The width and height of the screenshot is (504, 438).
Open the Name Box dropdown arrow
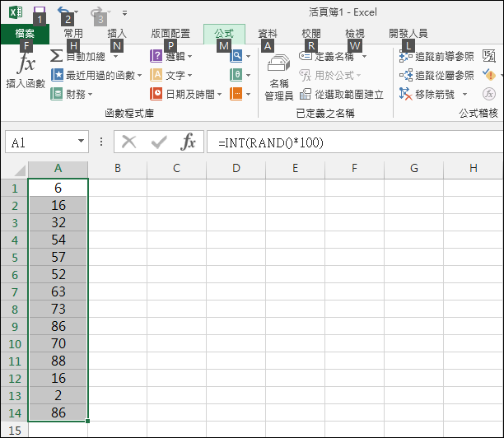click(82, 142)
